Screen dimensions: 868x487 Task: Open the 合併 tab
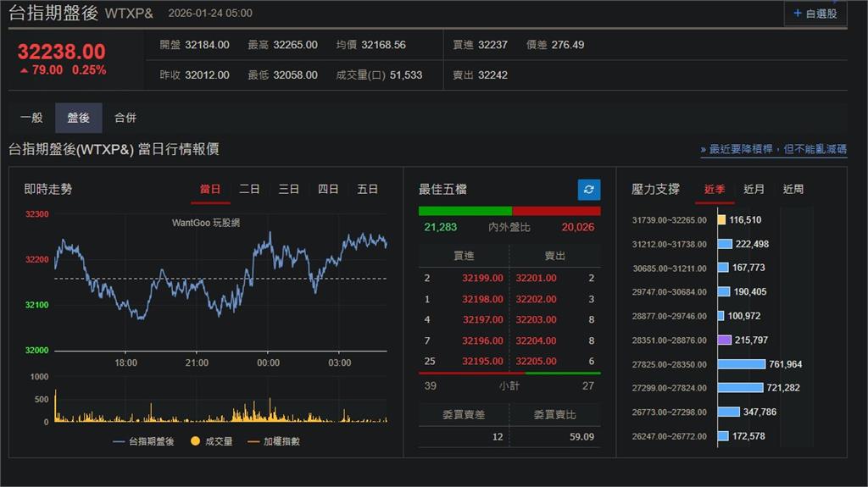click(125, 118)
